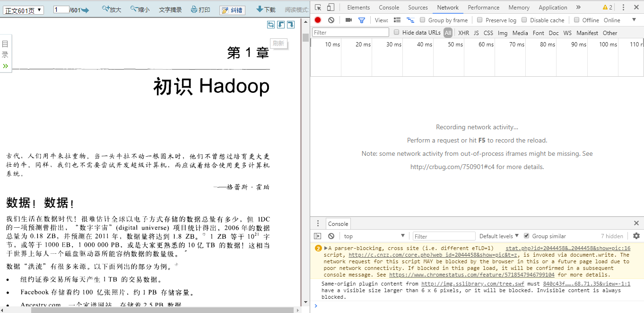Uncheck the Group similar checkbox
This screenshot has width=644, height=313.
526,236
